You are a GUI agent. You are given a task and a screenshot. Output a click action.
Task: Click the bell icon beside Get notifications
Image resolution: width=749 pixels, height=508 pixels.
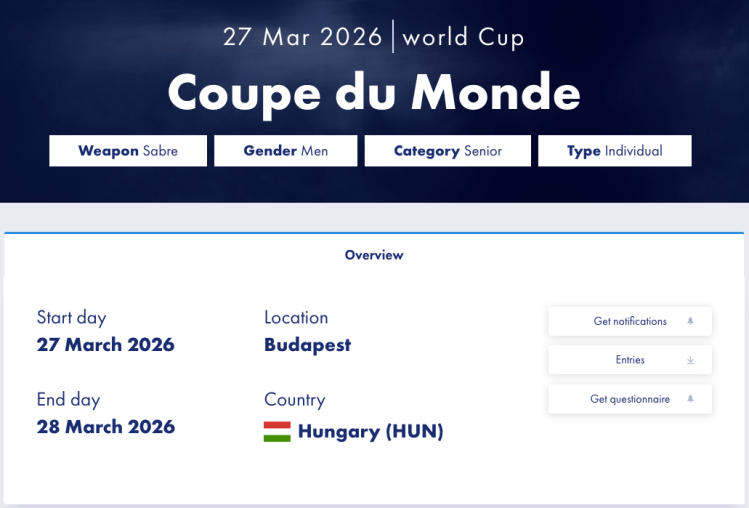[x=690, y=321]
